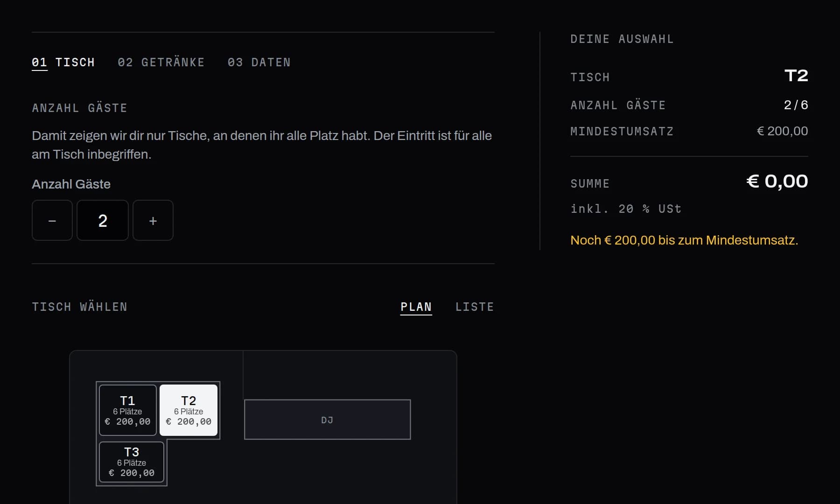Click the DJ booth area
The image size is (840, 504).
(328, 420)
